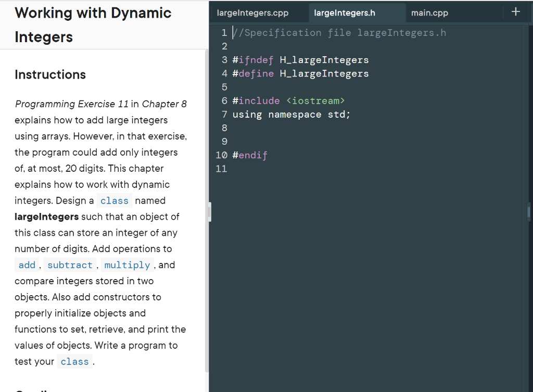
Task: Click the 'multiply' code chip
Action: pyautogui.click(x=127, y=264)
